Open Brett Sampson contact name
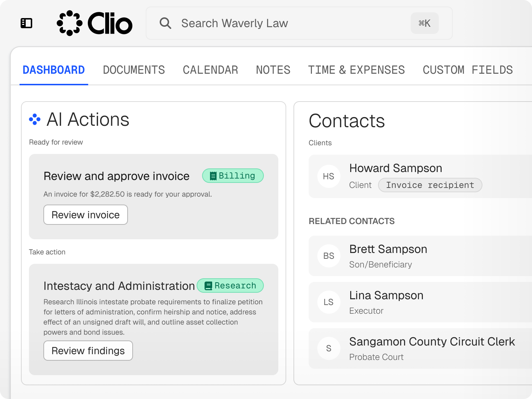 (388, 249)
